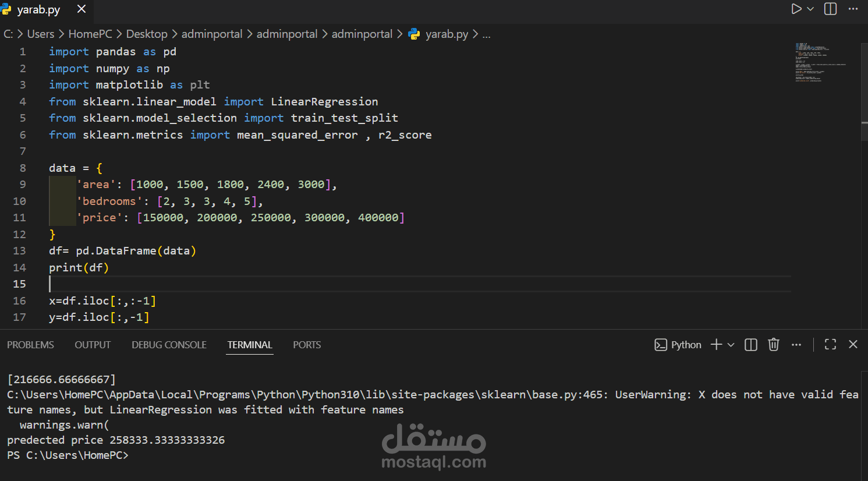Open the PORTS panel tab
The width and height of the screenshot is (868, 481).
[307, 345]
